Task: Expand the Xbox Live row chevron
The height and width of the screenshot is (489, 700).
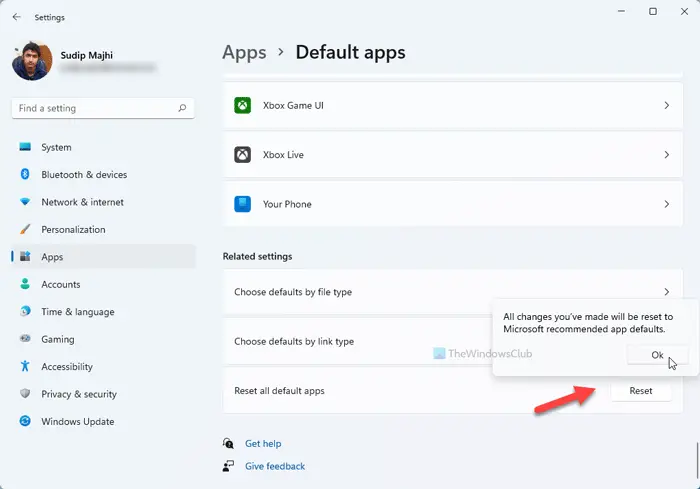Action: pyautogui.click(x=667, y=155)
